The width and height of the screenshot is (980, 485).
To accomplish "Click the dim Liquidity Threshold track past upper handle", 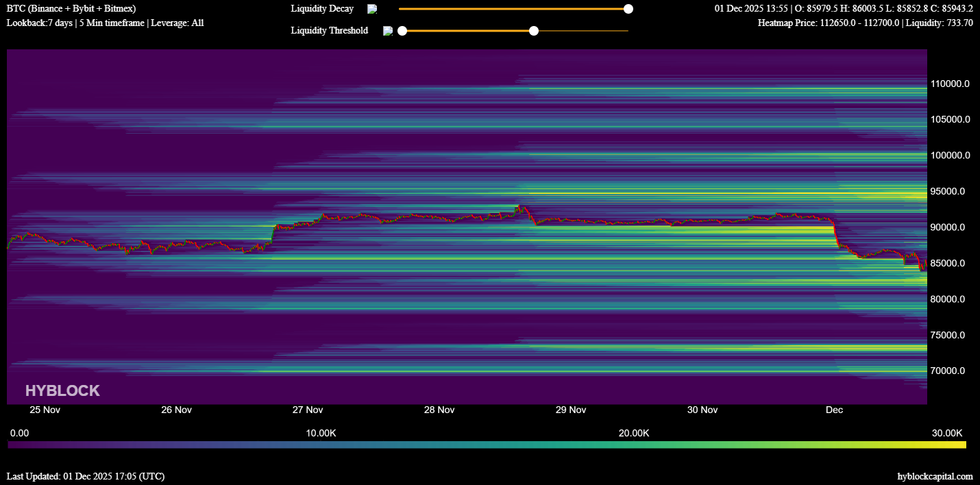I will (583, 31).
